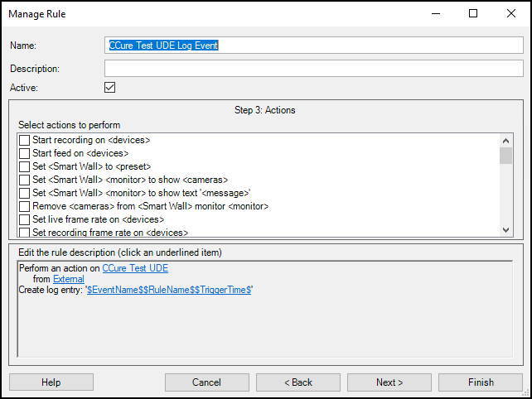
Task: Click the empty Description field
Action: [x=312, y=68]
